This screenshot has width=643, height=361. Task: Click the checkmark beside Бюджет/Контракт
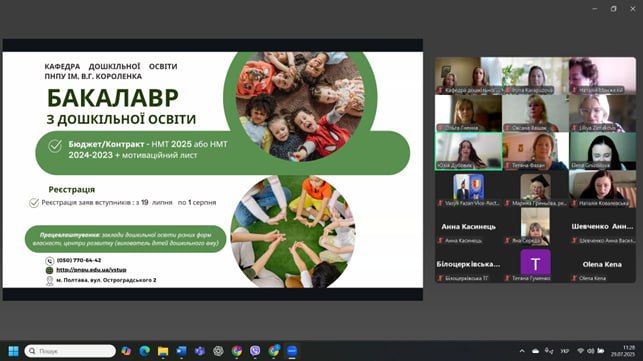55,146
